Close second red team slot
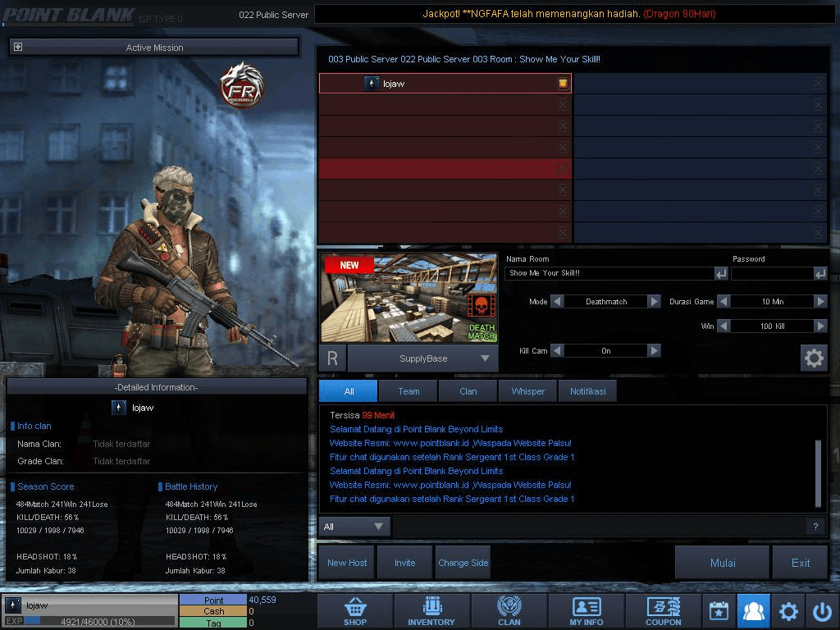 (563, 104)
